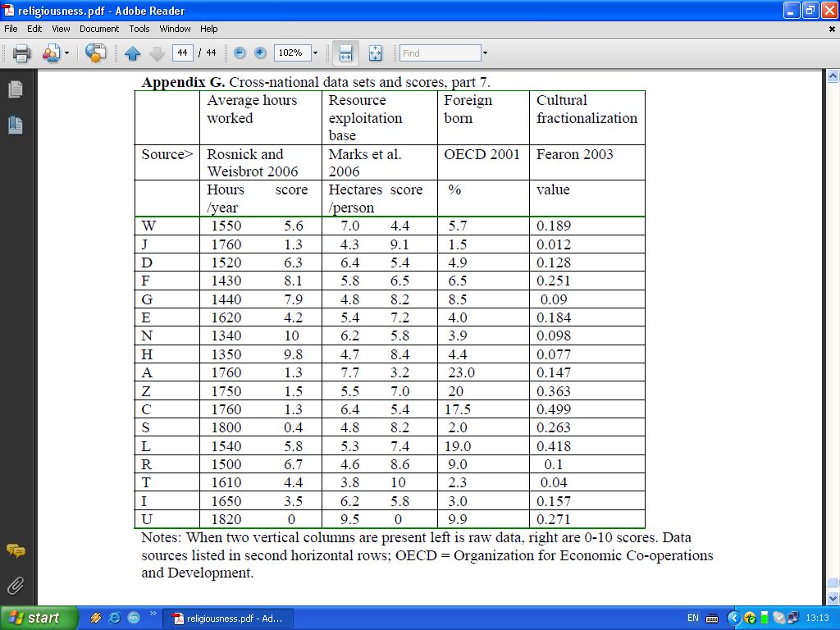Viewport: 840px width, 630px height.
Task: Click religiousness.pdf taskbar button
Action: pos(228,619)
